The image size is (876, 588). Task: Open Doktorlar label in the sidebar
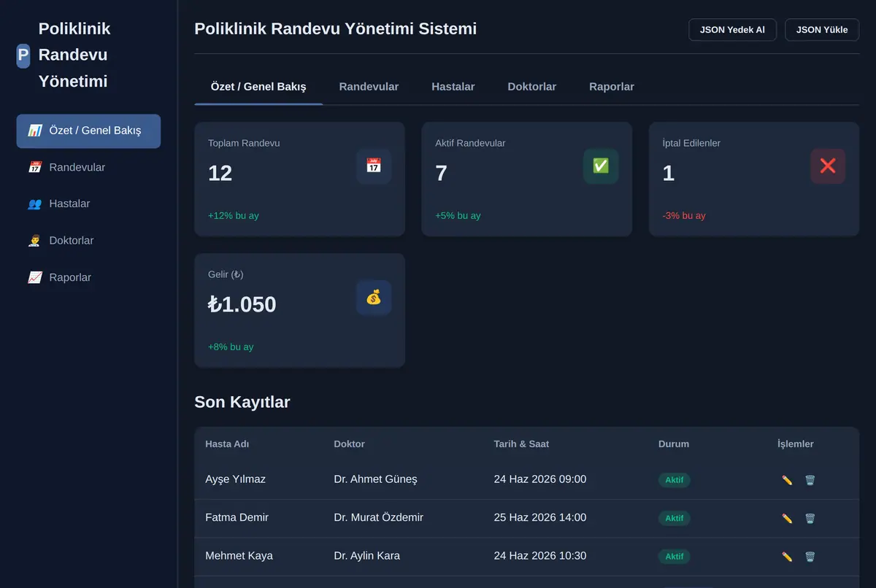point(72,241)
